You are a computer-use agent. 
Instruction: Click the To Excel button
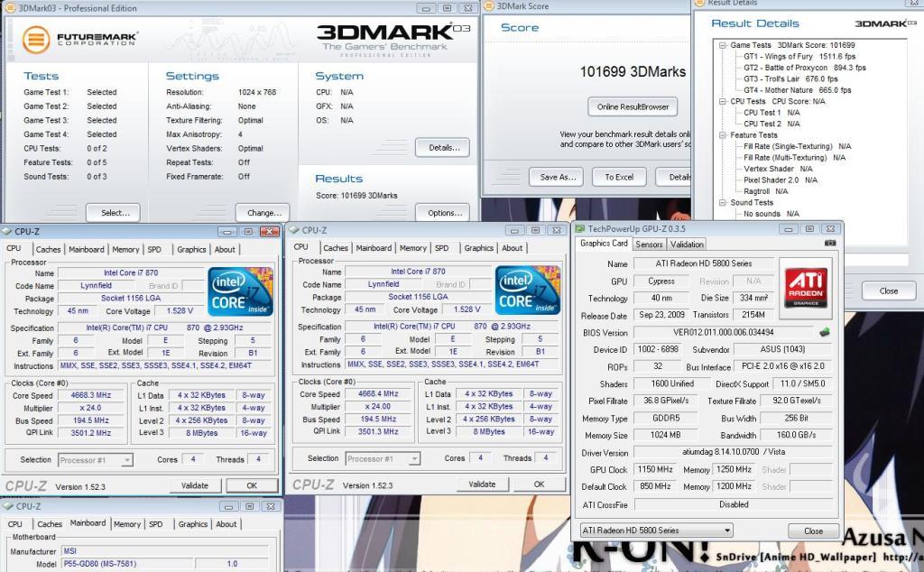click(619, 177)
